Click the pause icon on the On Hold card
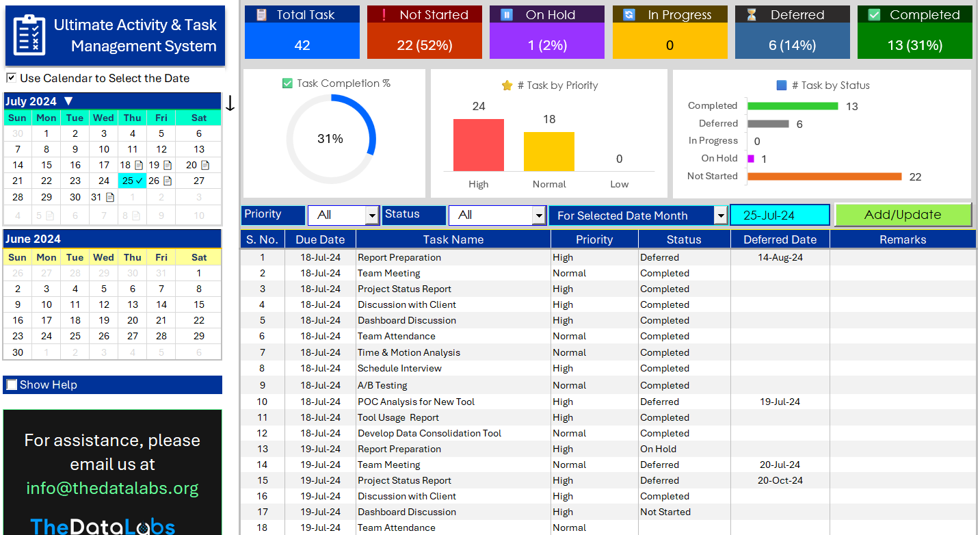The image size is (980, 535). pyautogui.click(x=506, y=14)
